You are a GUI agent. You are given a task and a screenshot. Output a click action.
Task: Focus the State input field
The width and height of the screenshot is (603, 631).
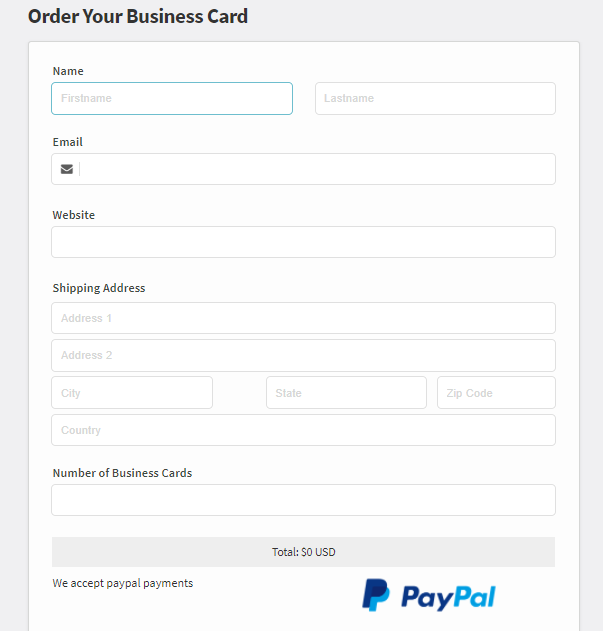point(346,392)
